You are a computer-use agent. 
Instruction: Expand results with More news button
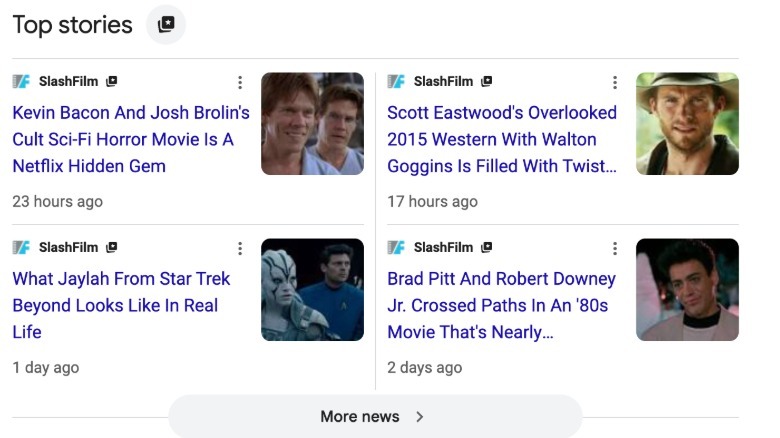click(374, 417)
